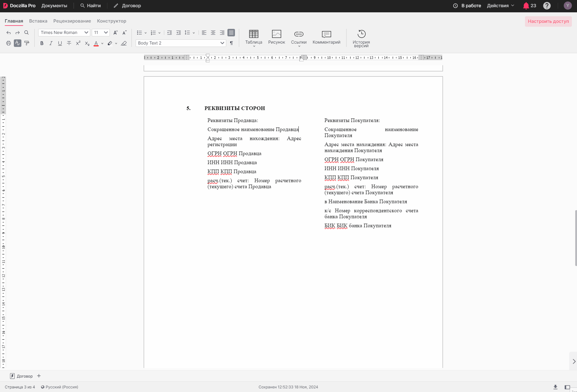Viewport: 577px width, 392px height.
Task: Align text left
Action: 204,32
